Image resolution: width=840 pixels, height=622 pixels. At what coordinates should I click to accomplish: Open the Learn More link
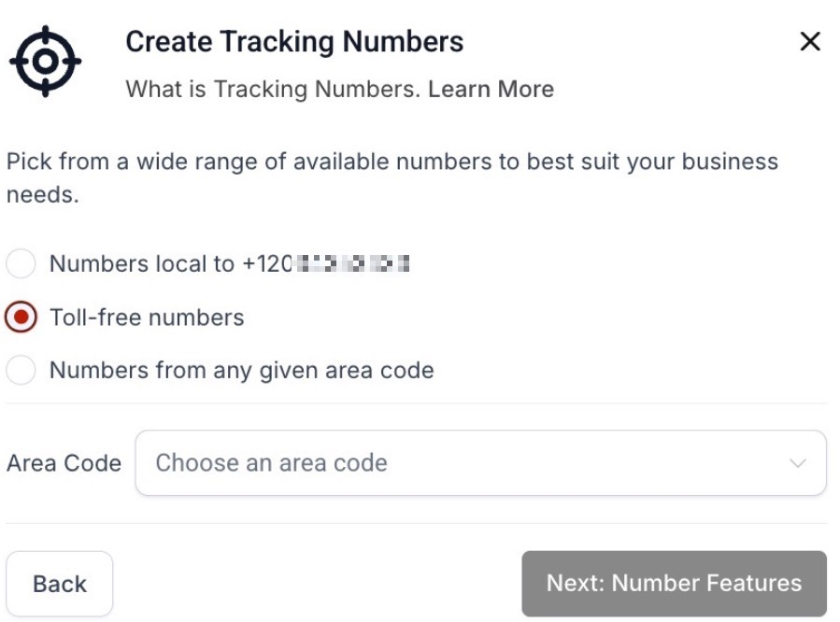pyautogui.click(x=491, y=90)
